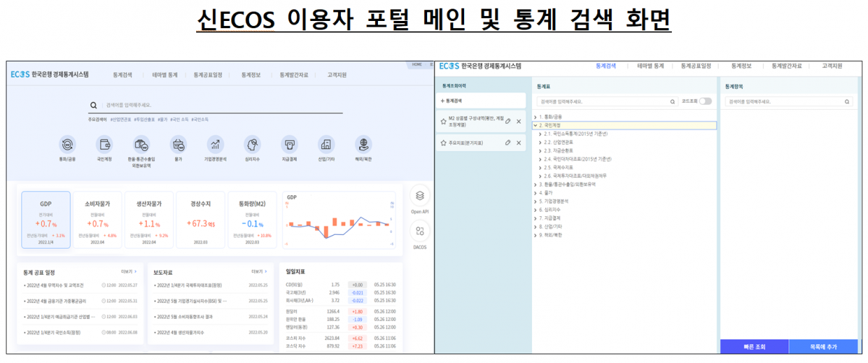This screenshot has width=868, height=363.
Task: Click the #산업연관표 keyword tag
Action: (x=121, y=119)
